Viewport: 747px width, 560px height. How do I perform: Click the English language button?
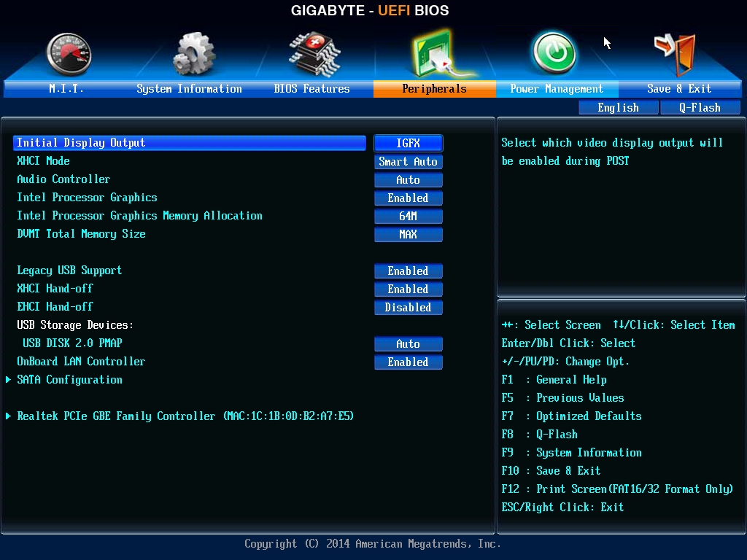click(x=619, y=108)
